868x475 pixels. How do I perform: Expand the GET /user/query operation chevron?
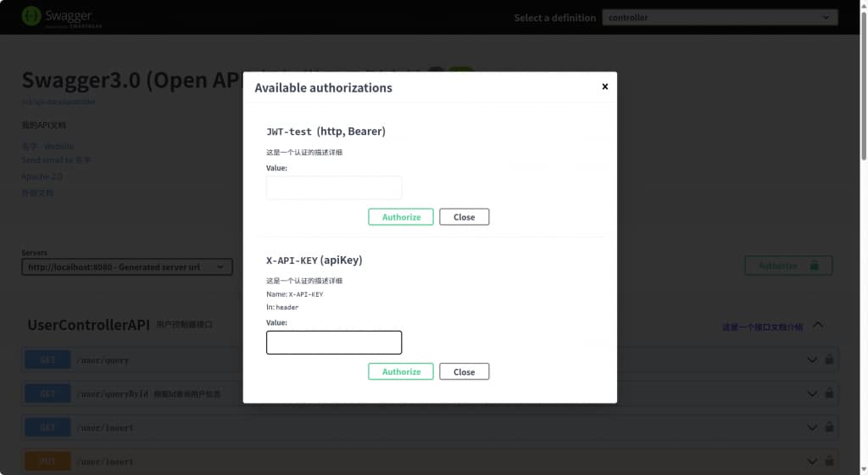pos(812,360)
